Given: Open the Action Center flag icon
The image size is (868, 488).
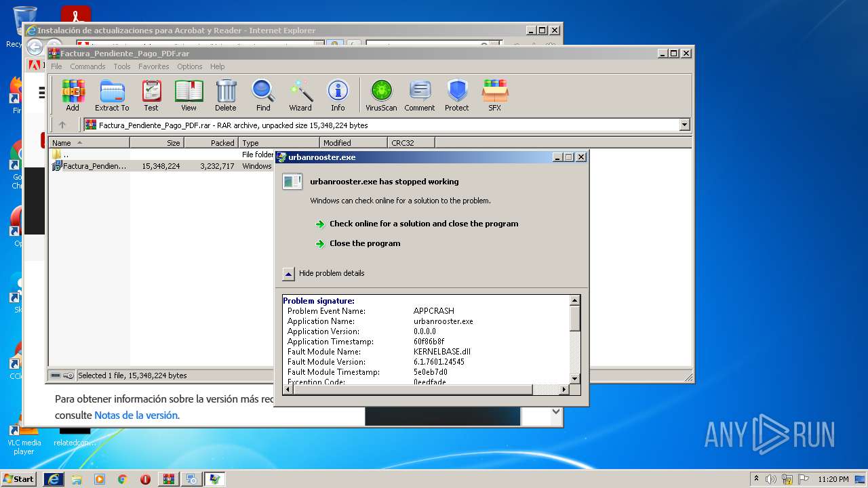Looking at the screenshot, I should point(802,479).
